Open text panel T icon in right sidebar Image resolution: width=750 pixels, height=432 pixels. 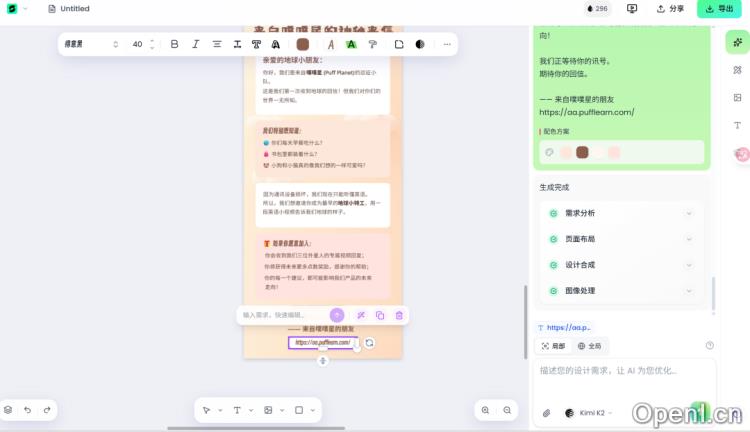[x=738, y=125]
